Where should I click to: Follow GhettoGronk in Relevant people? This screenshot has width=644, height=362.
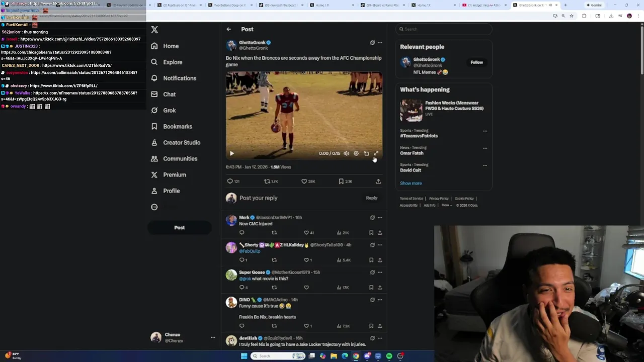coord(476,62)
